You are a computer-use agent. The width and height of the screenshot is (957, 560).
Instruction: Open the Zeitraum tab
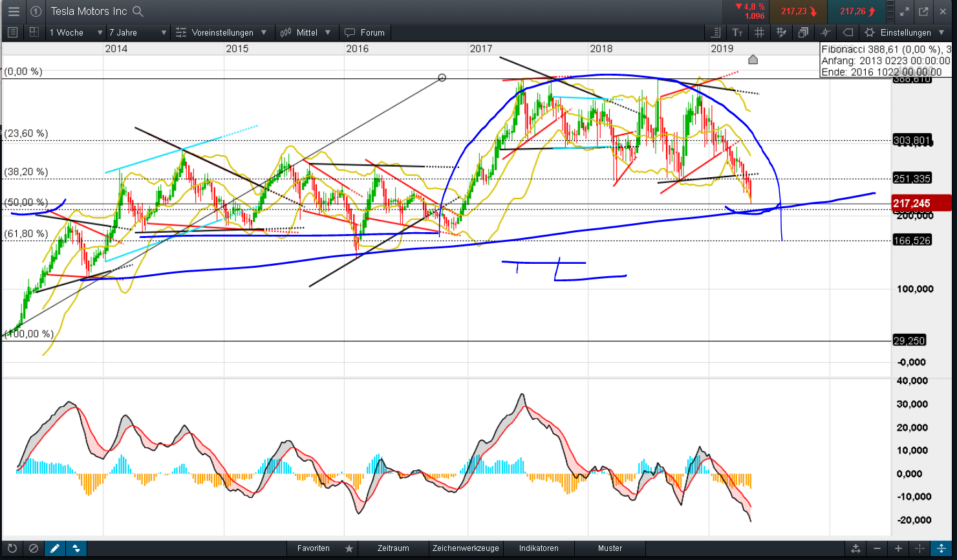click(394, 548)
